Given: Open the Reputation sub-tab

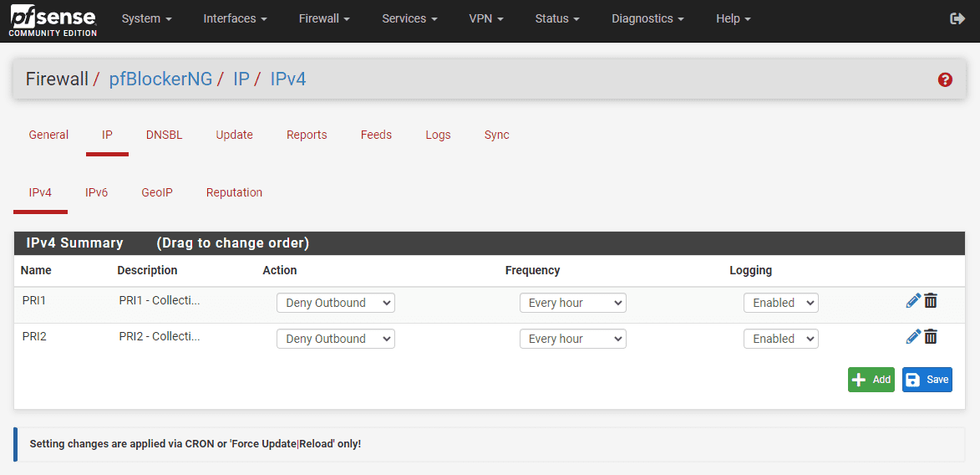Looking at the screenshot, I should tap(235, 192).
